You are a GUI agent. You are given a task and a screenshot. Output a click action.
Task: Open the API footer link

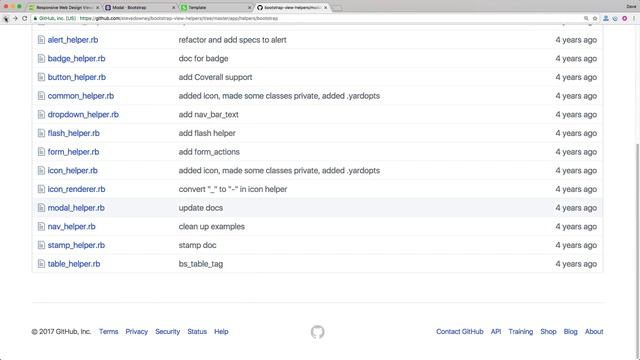pos(496,331)
